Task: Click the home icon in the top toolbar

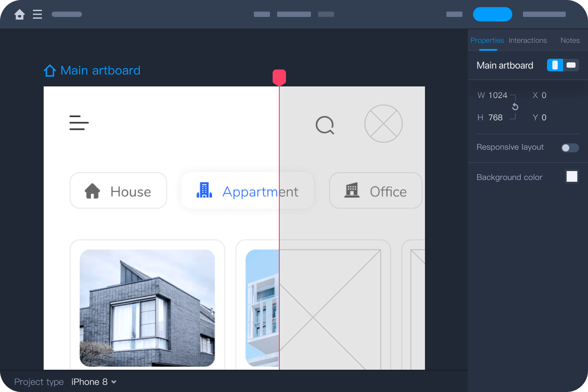Action: point(20,14)
